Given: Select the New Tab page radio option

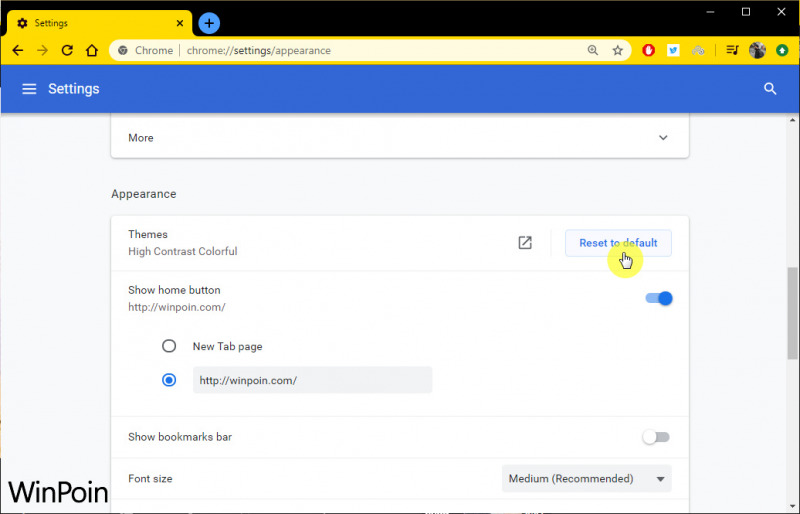Looking at the screenshot, I should click(169, 346).
